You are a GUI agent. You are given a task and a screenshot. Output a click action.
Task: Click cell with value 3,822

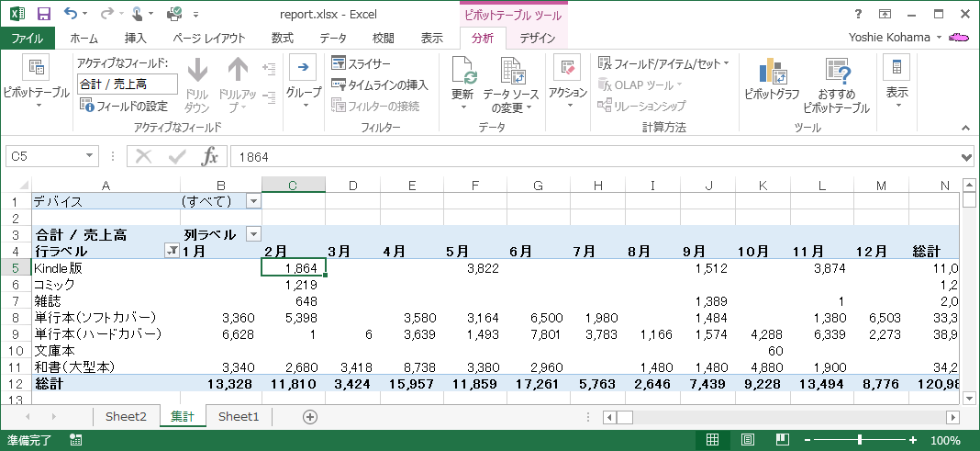click(x=475, y=268)
